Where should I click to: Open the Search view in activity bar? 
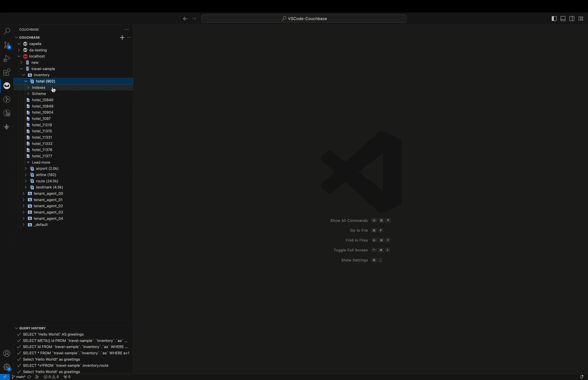7,31
